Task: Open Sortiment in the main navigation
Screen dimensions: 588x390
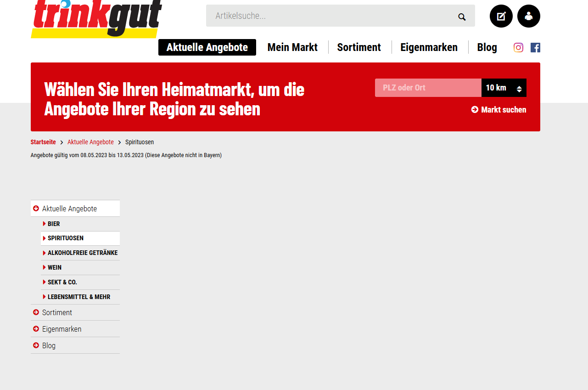Action: (x=359, y=47)
